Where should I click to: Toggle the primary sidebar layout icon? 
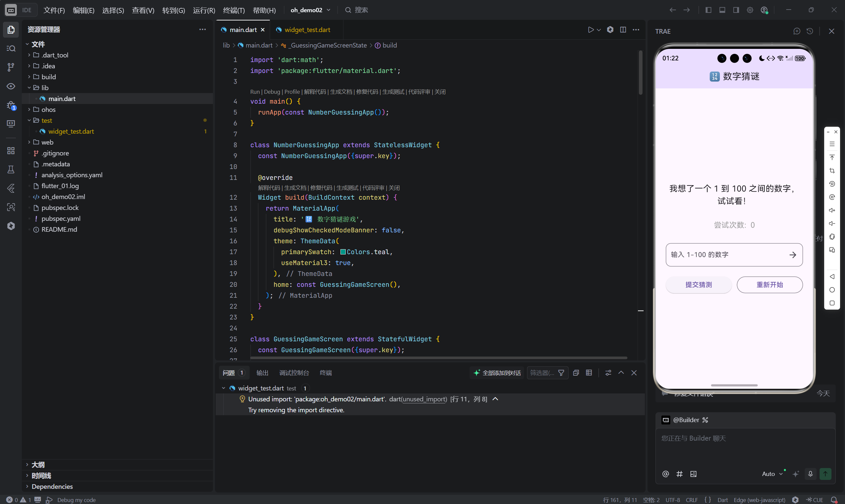708,10
